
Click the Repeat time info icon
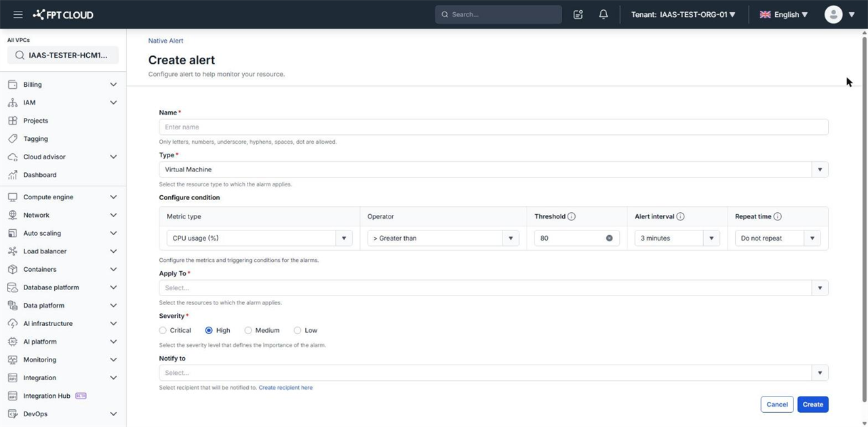pyautogui.click(x=777, y=217)
